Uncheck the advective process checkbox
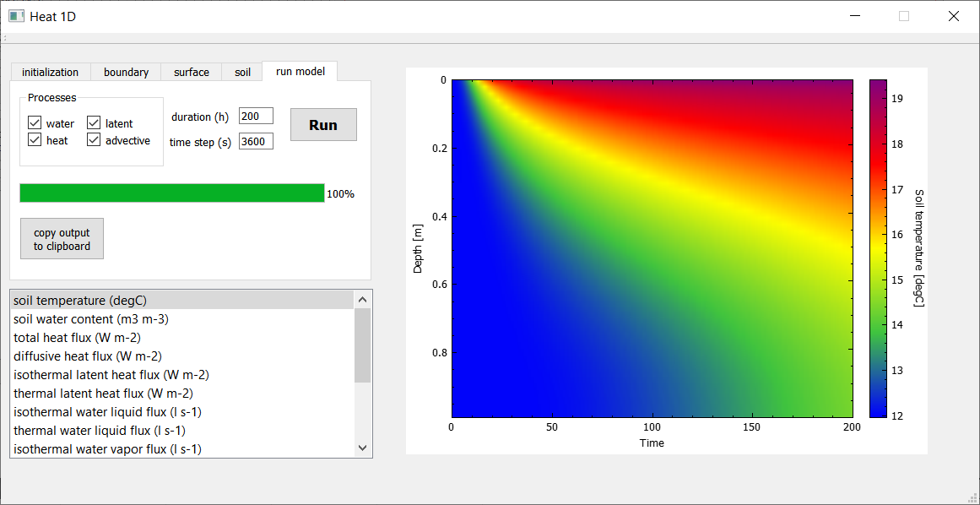The width and height of the screenshot is (980, 505). (94, 140)
